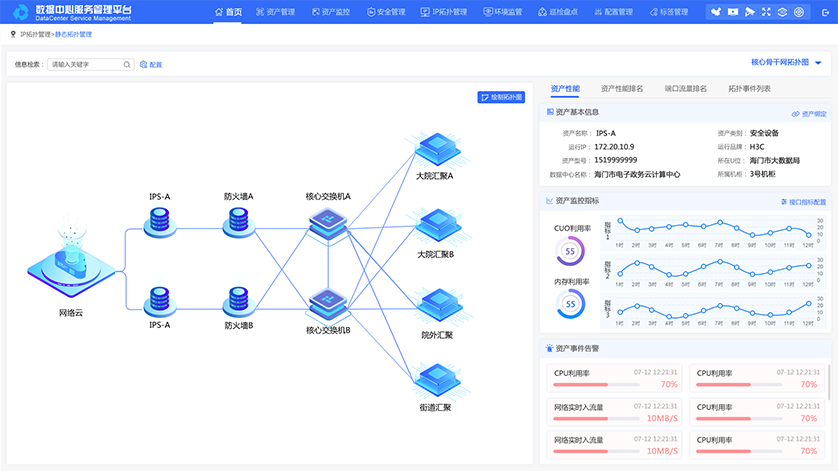The image size is (838, 471).
Task: Click the announcement megaphone icon in header
Action: [750, 12]
